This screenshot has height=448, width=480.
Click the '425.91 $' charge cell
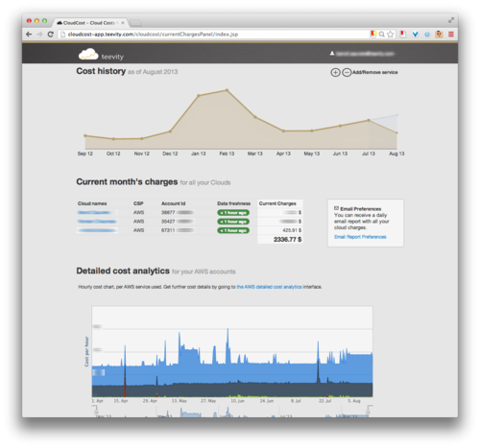292,230
